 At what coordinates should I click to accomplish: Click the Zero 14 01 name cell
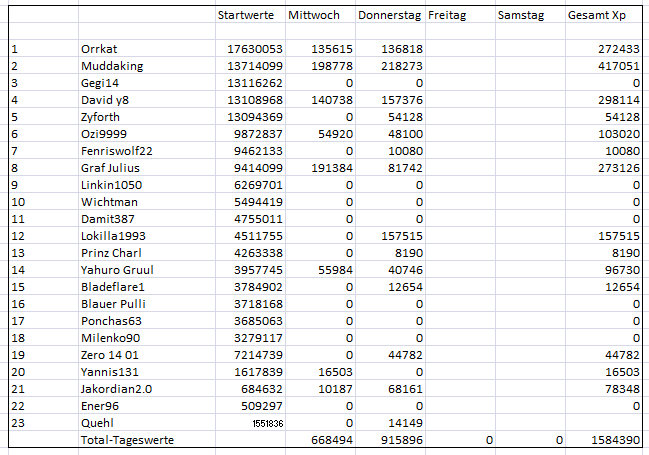pyautogui.click(x=147, y=355)
